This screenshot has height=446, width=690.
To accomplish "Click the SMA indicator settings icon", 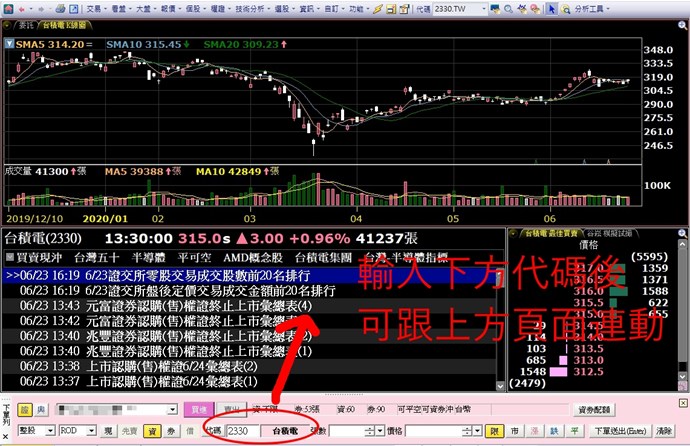I will [x=9, y=44].
